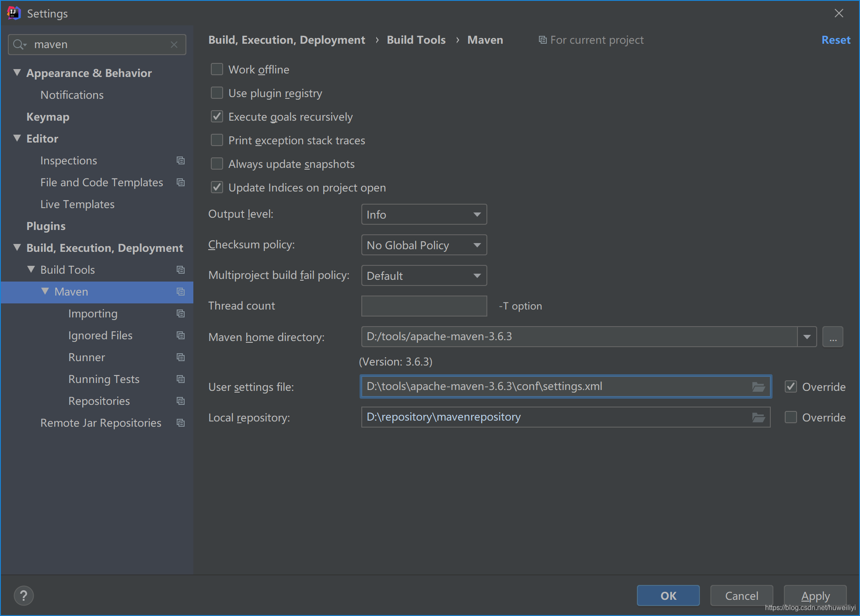The height and width of the screenshot is (616, 860).
Task: Click the IntelliJ logo in title bar
Action: [14, 13]
